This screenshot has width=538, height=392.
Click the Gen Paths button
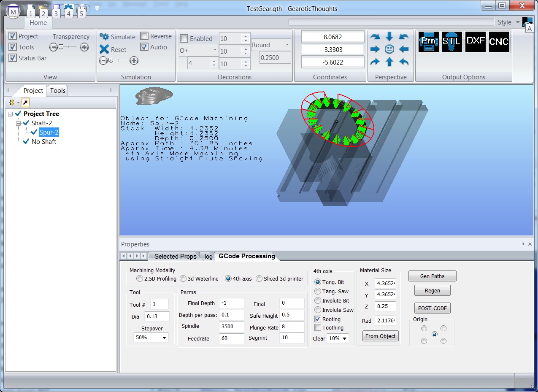coord(432,276)
